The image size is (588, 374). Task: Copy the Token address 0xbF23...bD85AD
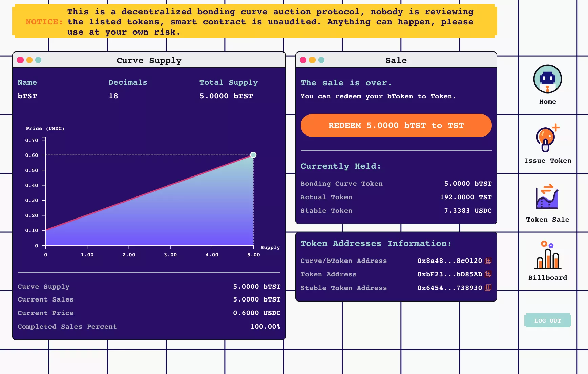click(488, 274)
